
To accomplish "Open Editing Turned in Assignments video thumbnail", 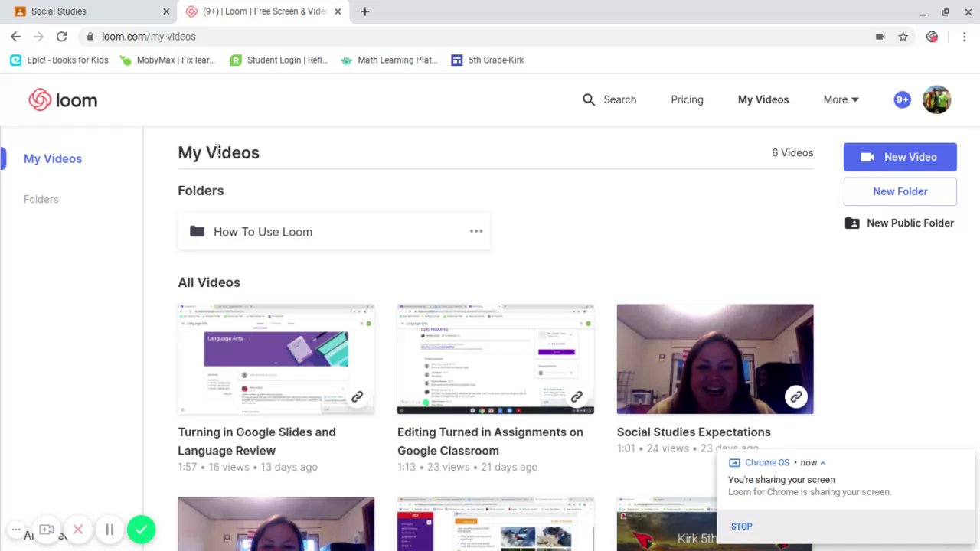I will point(495,359).
